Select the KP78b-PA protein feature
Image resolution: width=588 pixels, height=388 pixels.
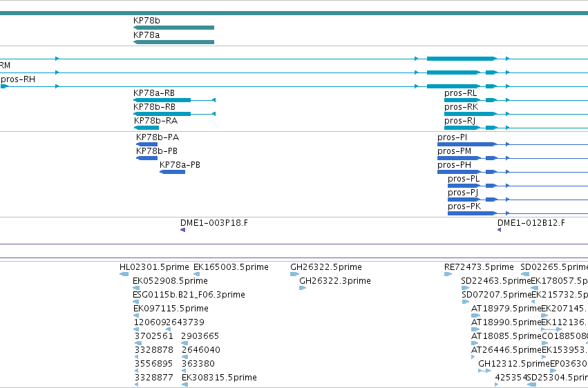pos(146,144)
